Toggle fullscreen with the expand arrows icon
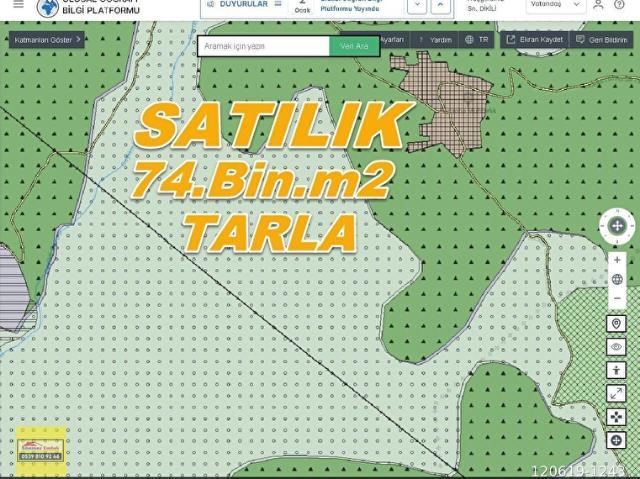 pos(616,394)
